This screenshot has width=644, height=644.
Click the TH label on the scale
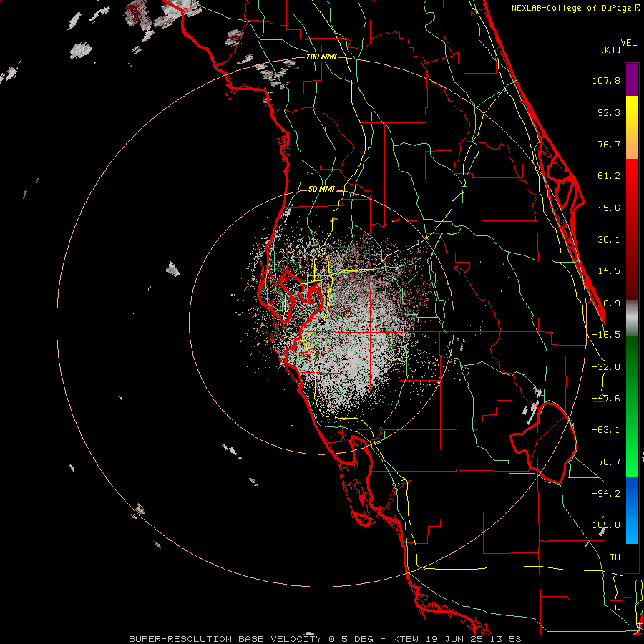615,557
